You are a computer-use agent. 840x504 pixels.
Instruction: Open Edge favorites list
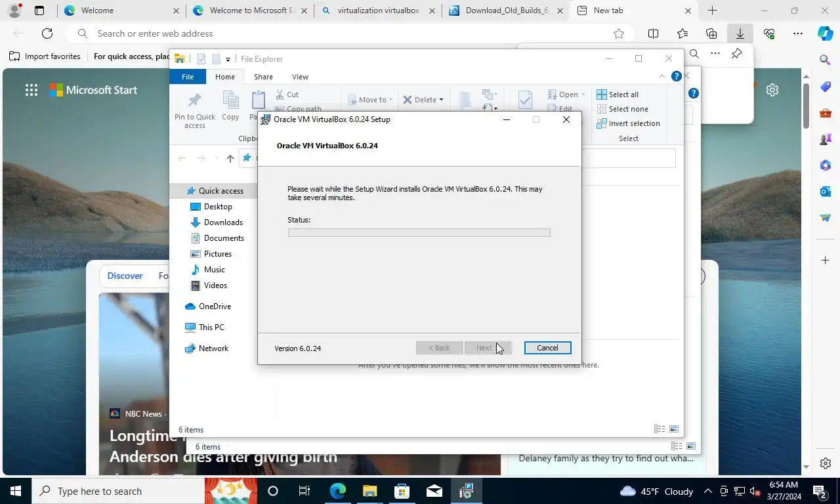coord(682,33)
